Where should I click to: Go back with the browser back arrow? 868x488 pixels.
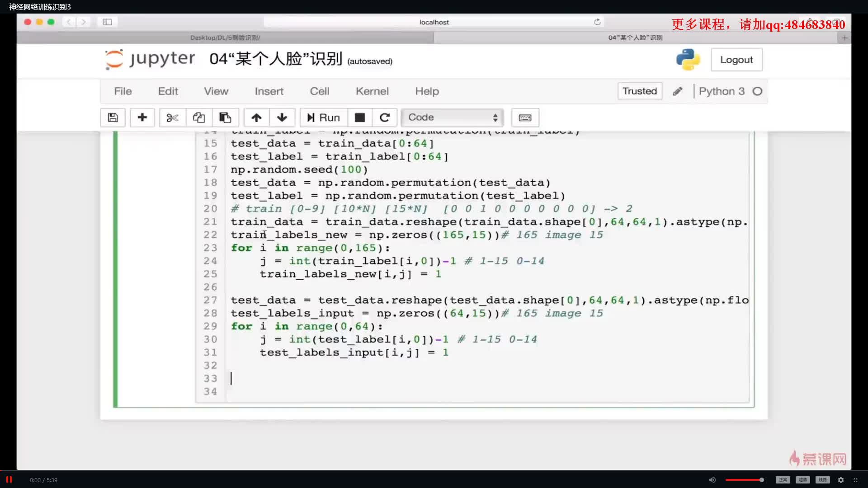(x=69, y=22)
